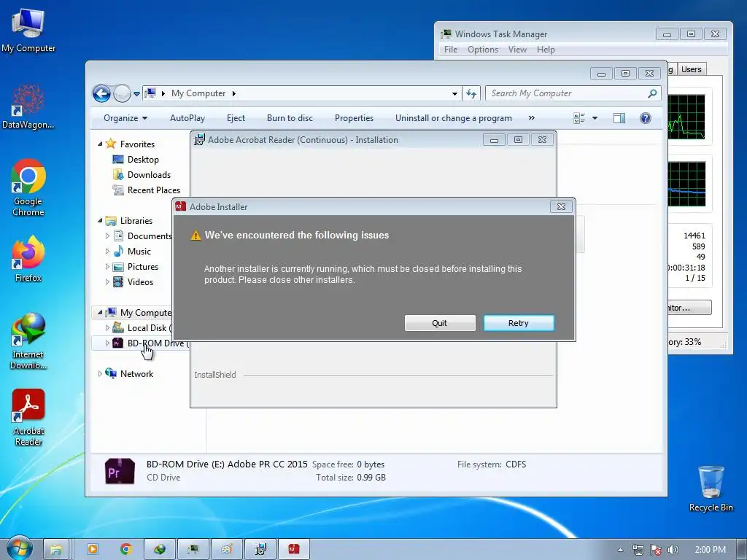Toggle the preview pane icon
747x560 pixels.
pos(619,118)
